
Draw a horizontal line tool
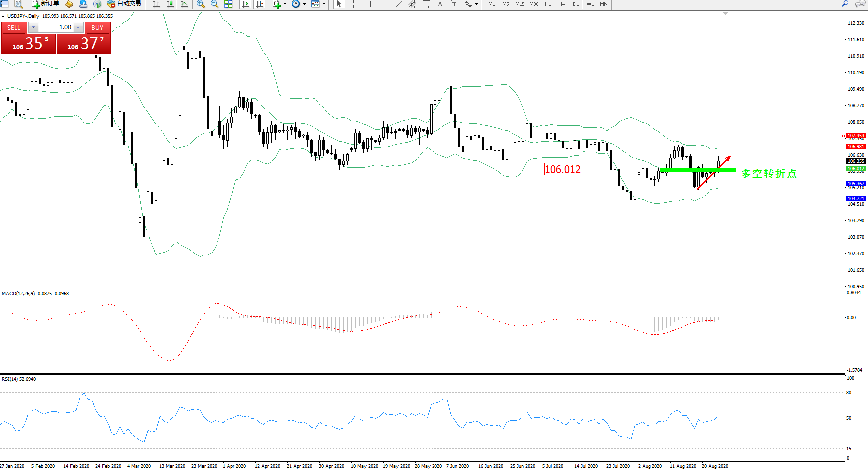384,4
